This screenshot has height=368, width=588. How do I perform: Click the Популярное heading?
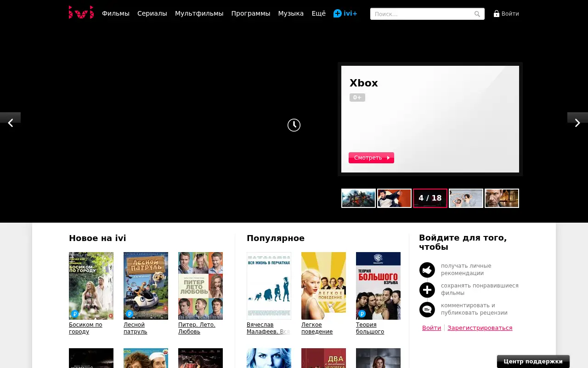276,238
